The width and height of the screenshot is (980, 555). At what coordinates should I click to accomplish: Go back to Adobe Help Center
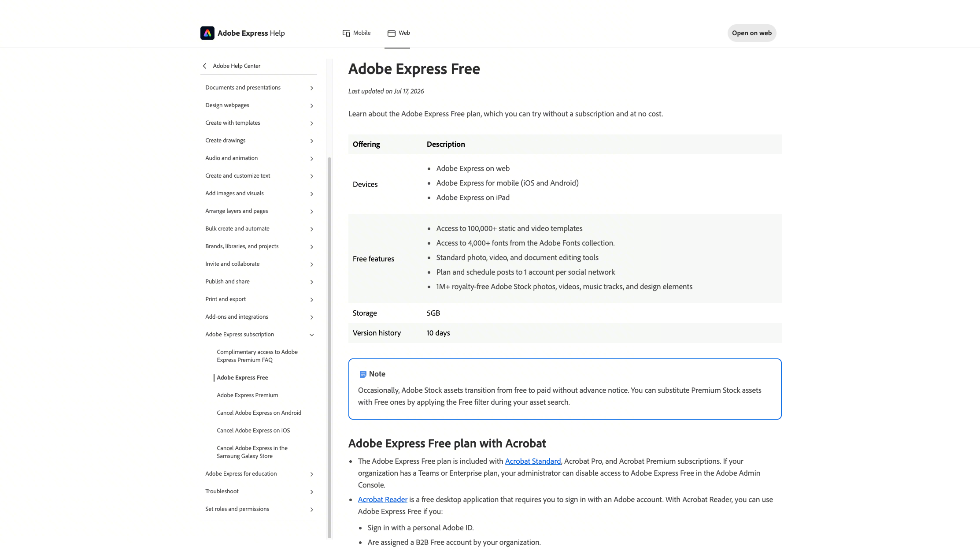tap(237, 66)
